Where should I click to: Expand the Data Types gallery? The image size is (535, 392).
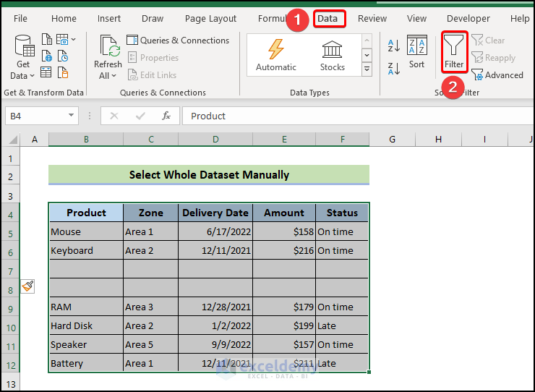367,69
